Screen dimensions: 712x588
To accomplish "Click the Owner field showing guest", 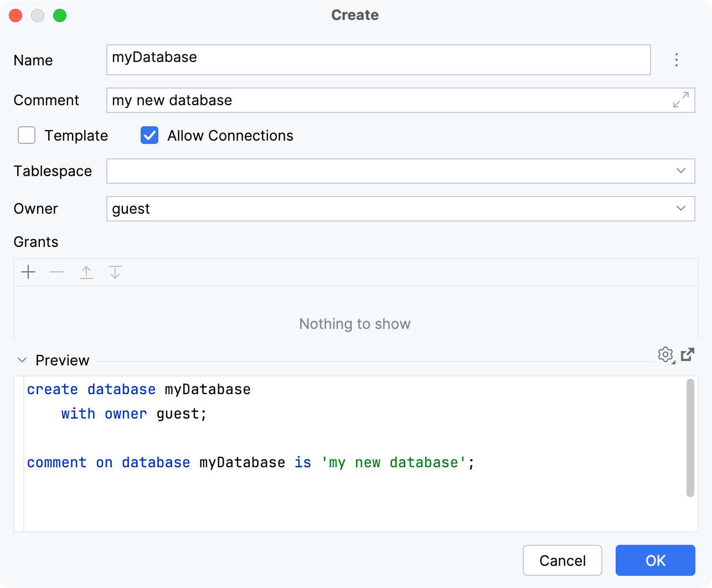I will click(x=332, y=209).
